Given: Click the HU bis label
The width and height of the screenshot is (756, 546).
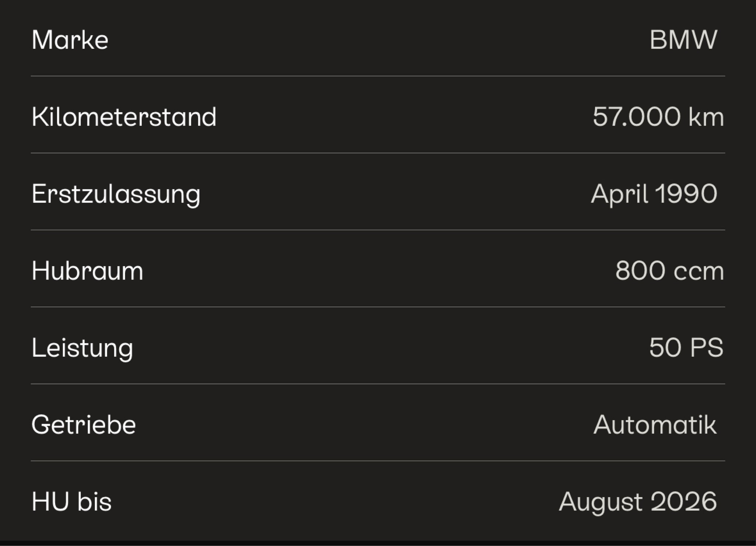Looking at the screenshot, I should click(72, 501).
